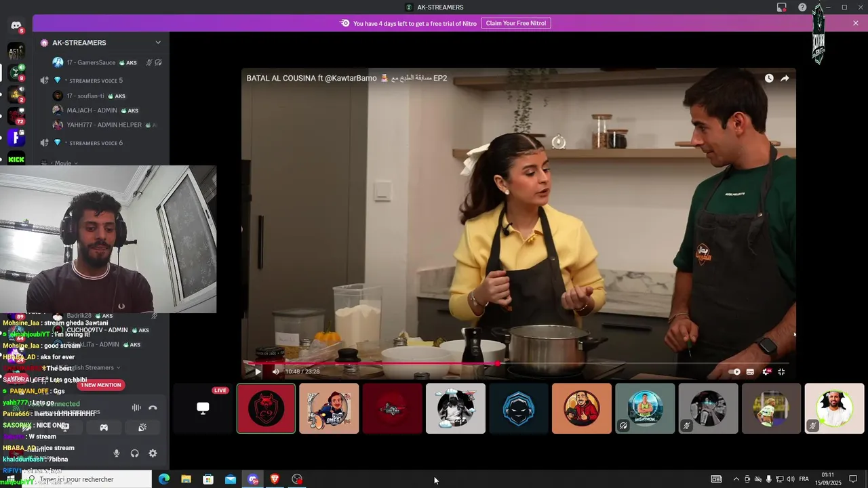Select the white-robed man participant tile
This screenshot has height=488, width=868.
pos(834,409)
